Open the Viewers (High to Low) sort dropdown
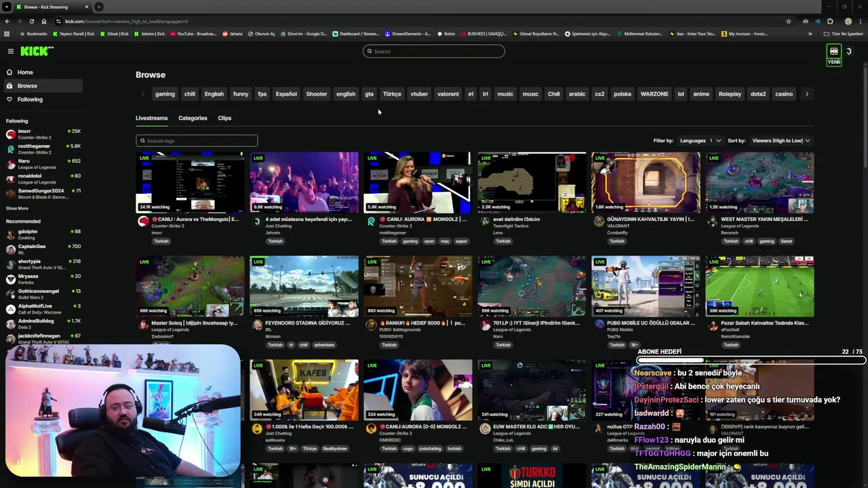Screen dimensions: 868x488 click(781, 140)
